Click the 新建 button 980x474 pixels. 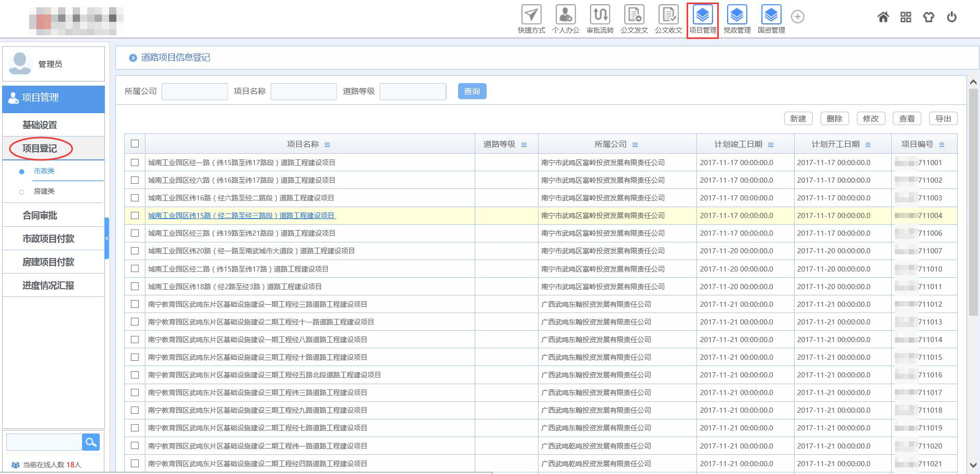click(798, 118)
